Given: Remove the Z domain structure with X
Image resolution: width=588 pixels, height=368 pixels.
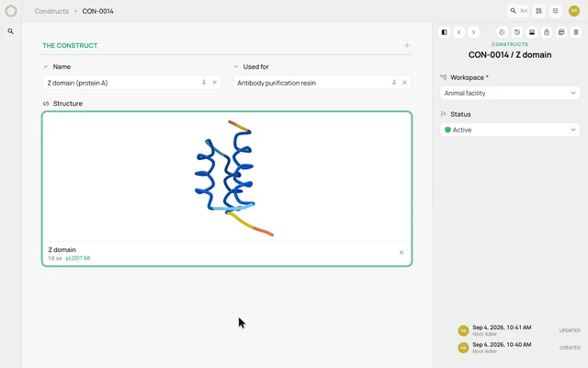Looking at the screenshot, I should pos(401,253).
